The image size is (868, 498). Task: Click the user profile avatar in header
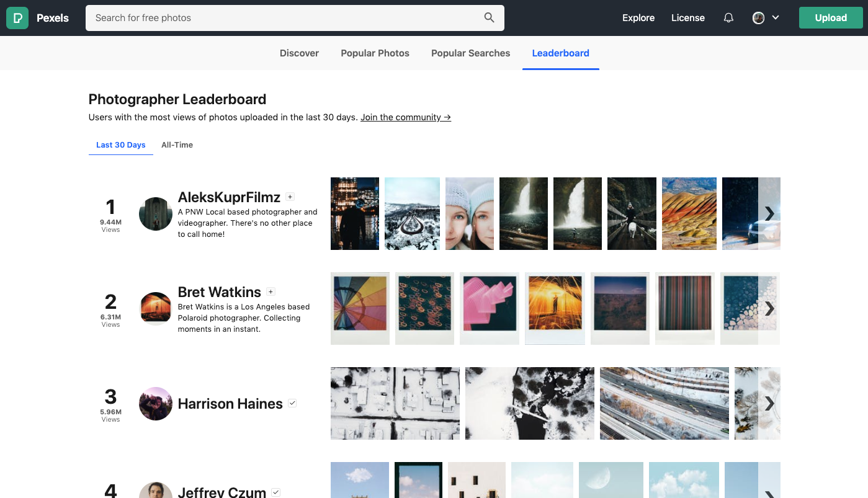coord(758,18)
